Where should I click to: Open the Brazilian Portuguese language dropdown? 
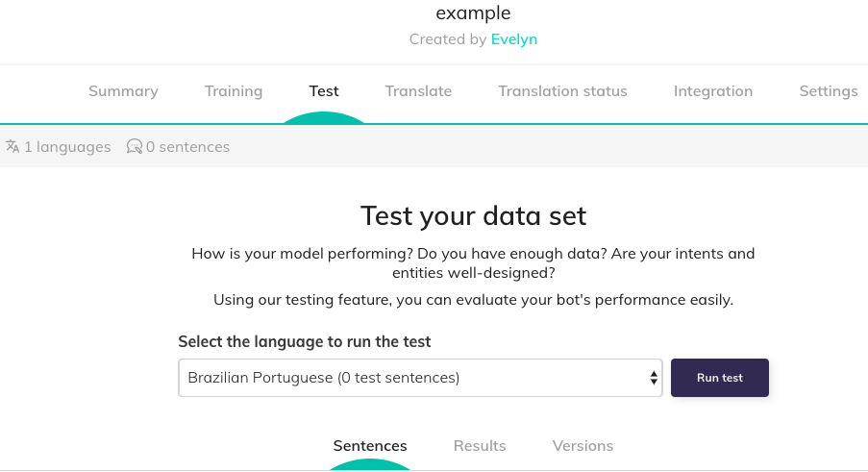click(420, 378)
